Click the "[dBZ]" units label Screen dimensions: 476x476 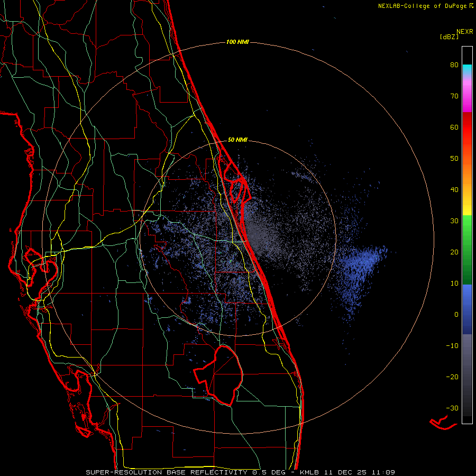(449, 37)
